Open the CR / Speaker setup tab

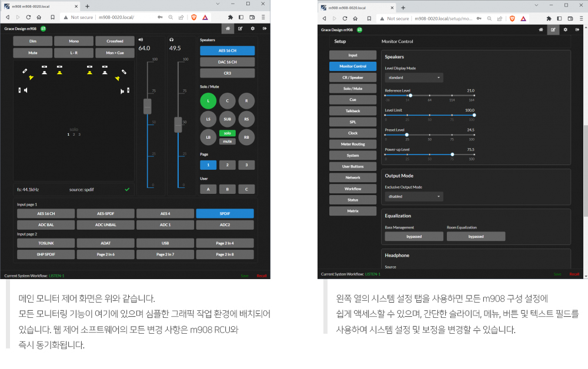point(353,78)
